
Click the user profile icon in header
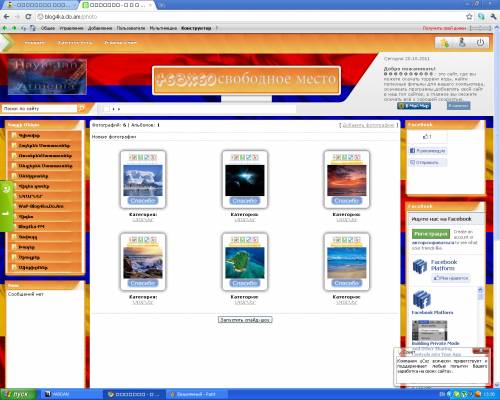pos(462,43)
